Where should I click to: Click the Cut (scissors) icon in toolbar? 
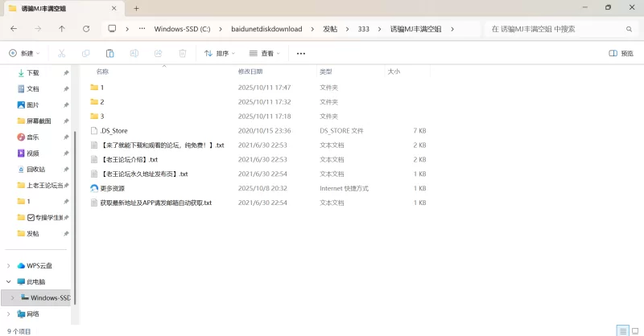61,53
